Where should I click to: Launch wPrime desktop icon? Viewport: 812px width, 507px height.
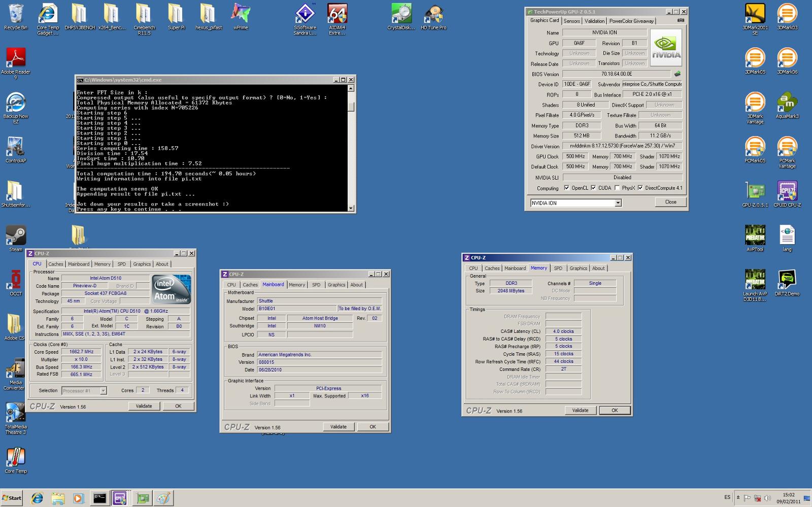[x=241, y=17]
